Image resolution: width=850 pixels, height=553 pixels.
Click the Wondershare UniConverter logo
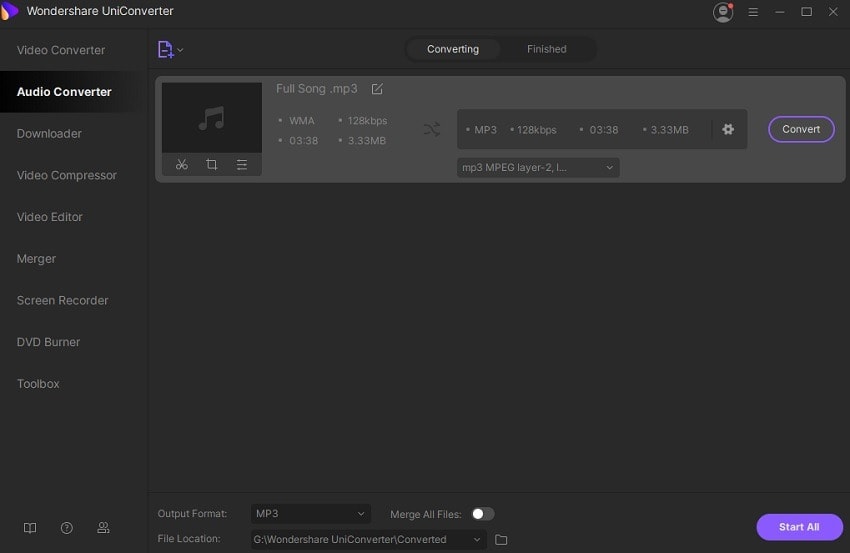coord(9,11)
